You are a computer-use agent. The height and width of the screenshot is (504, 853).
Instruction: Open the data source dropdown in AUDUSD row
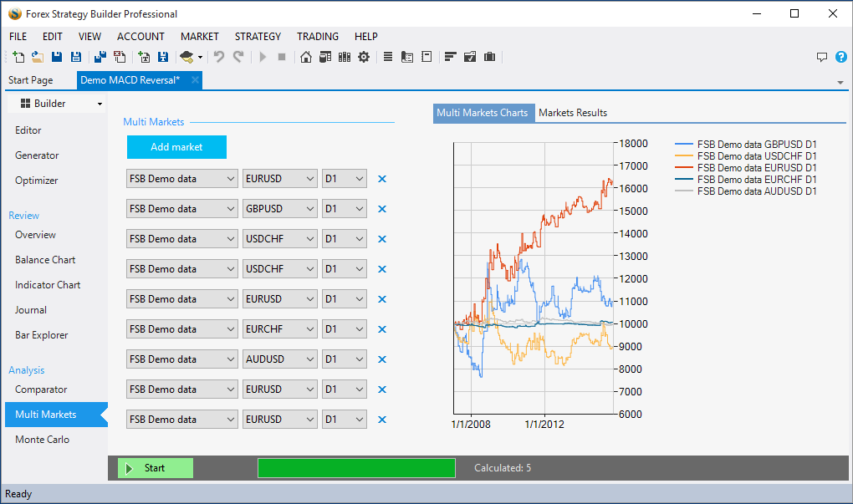182,359
